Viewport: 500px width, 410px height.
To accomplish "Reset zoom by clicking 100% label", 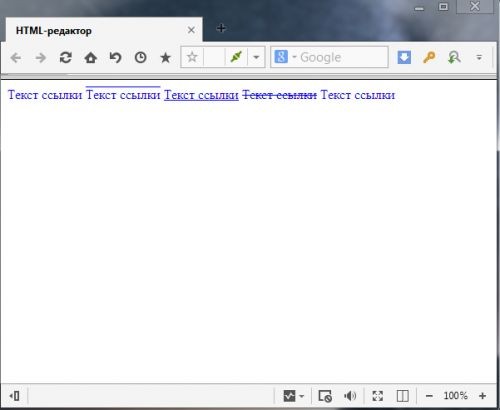I will point(455,396).
